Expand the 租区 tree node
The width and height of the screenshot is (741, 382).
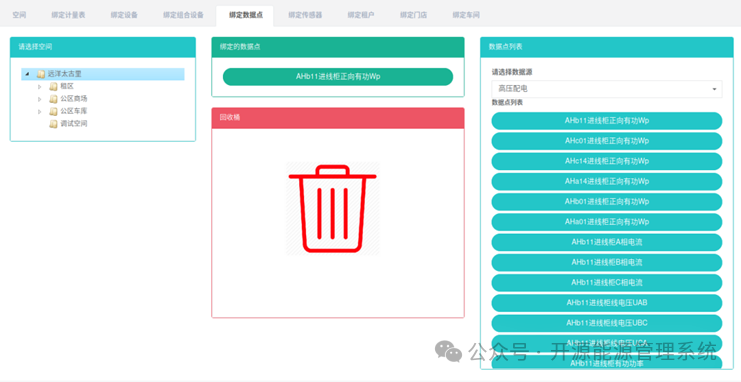(x=40, y=87)
